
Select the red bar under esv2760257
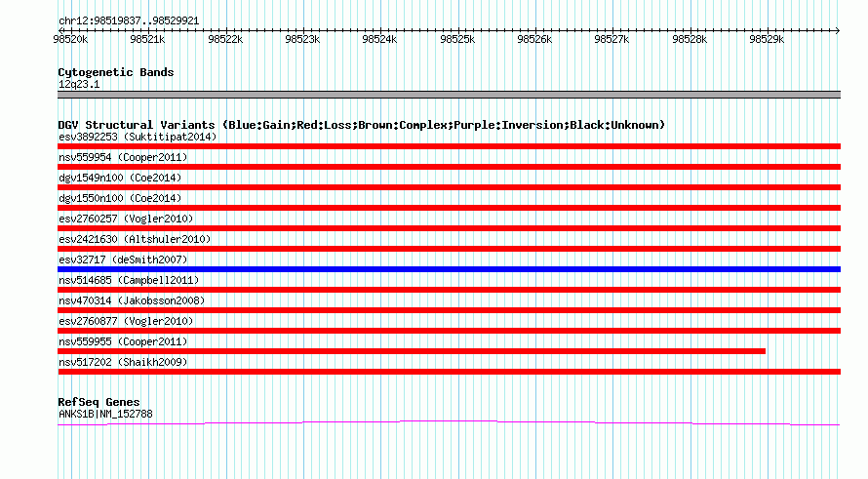tap(449, 228)
